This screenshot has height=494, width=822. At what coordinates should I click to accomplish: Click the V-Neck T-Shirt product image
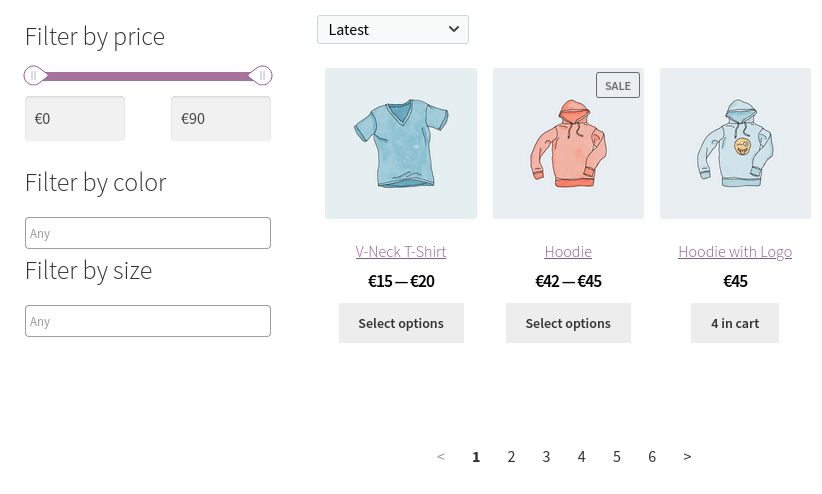[x=401, y=143]
